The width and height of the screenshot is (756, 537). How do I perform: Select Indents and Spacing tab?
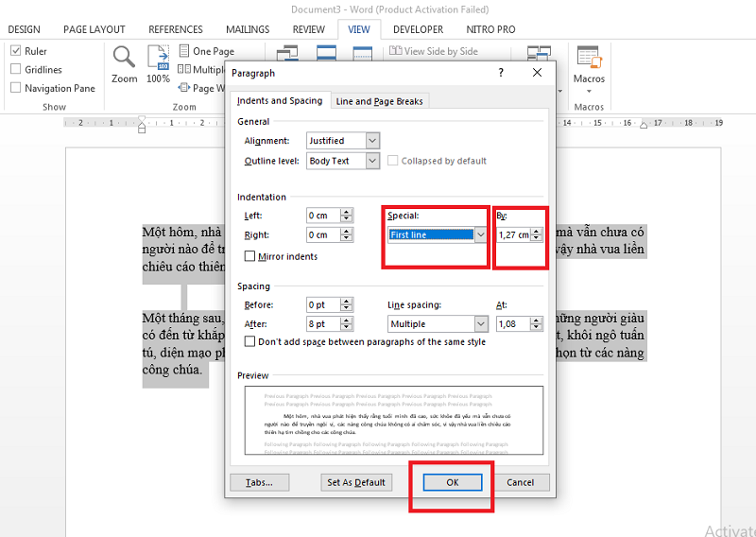click(280, 100)
